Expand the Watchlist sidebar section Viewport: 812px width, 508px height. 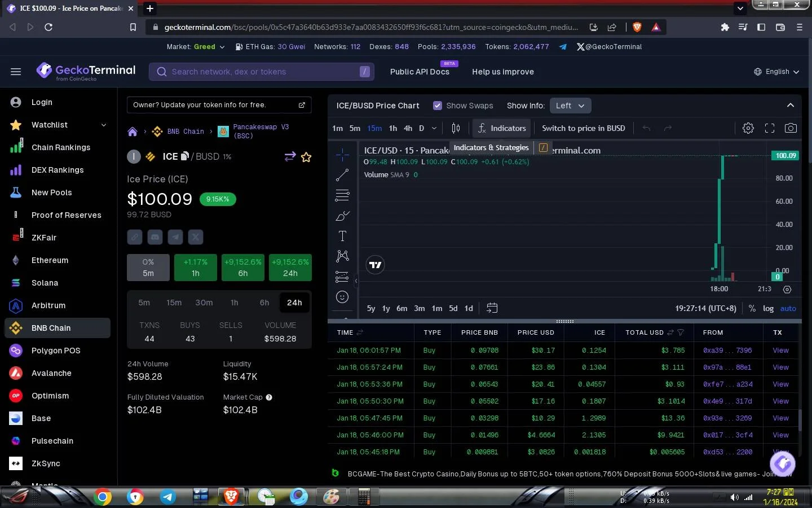point(104,125)
